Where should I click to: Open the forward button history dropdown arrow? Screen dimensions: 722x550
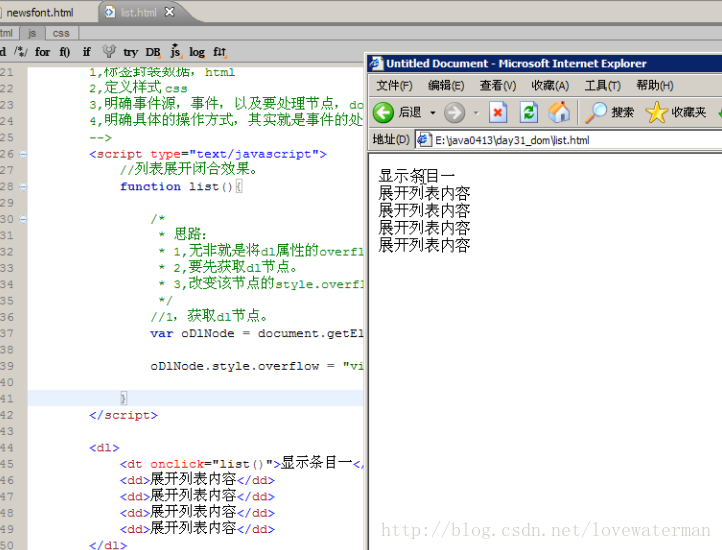pos(476,112)
